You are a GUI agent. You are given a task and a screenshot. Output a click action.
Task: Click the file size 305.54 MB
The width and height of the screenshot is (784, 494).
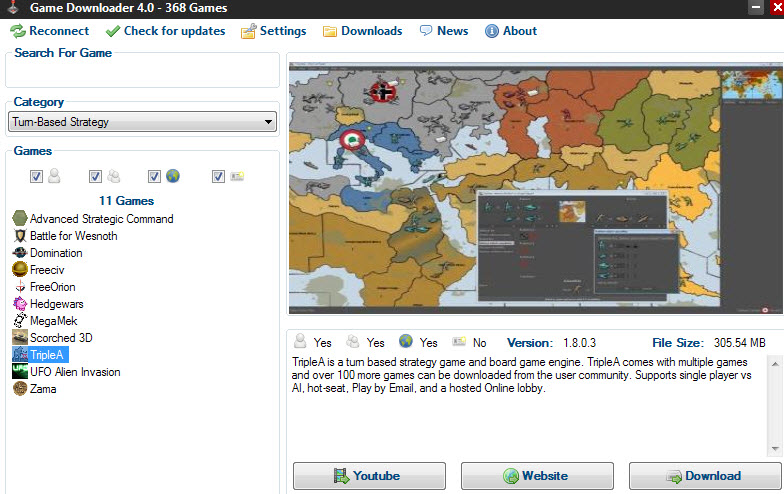(x=740, y=342)
